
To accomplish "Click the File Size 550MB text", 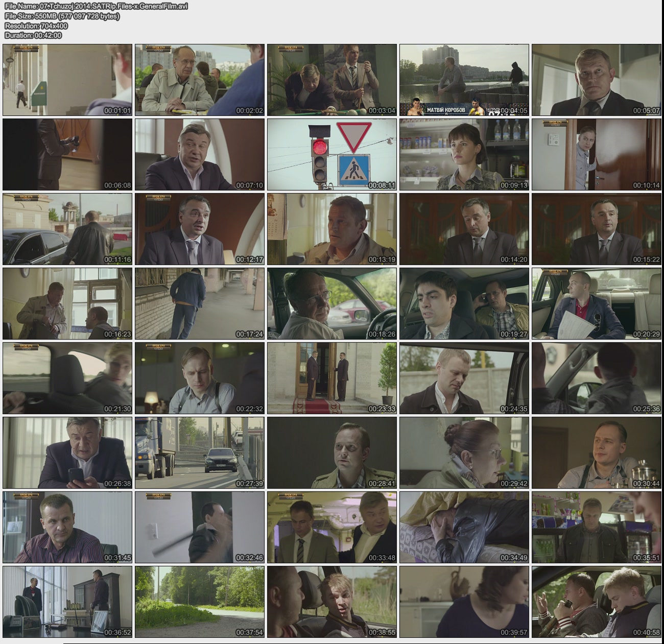I will (x=62, y=16).
